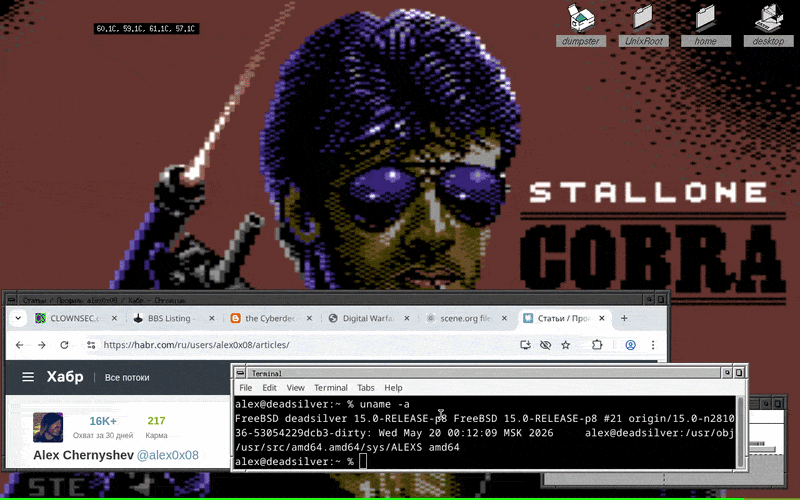Open Terminal Help menu

[x=393, y=388]
